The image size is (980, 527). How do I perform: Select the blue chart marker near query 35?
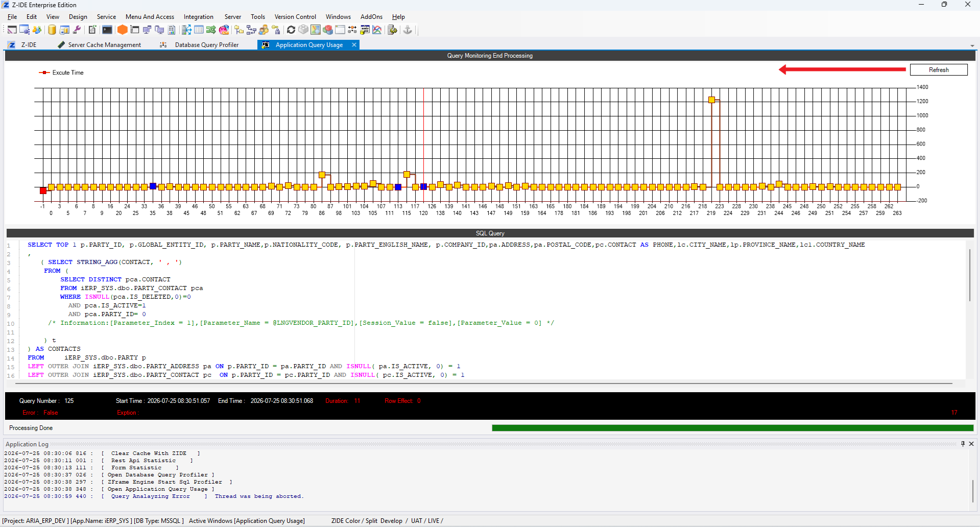coord(153,186)
